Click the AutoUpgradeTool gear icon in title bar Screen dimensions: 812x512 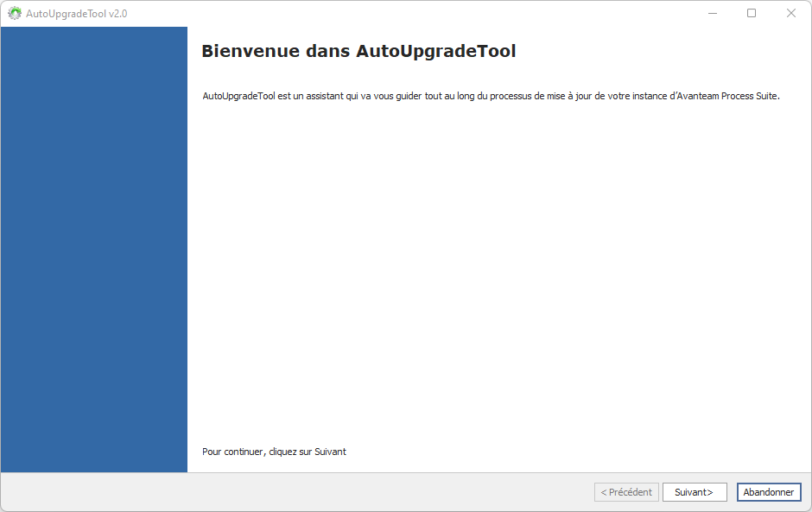(x=15, y=13)
